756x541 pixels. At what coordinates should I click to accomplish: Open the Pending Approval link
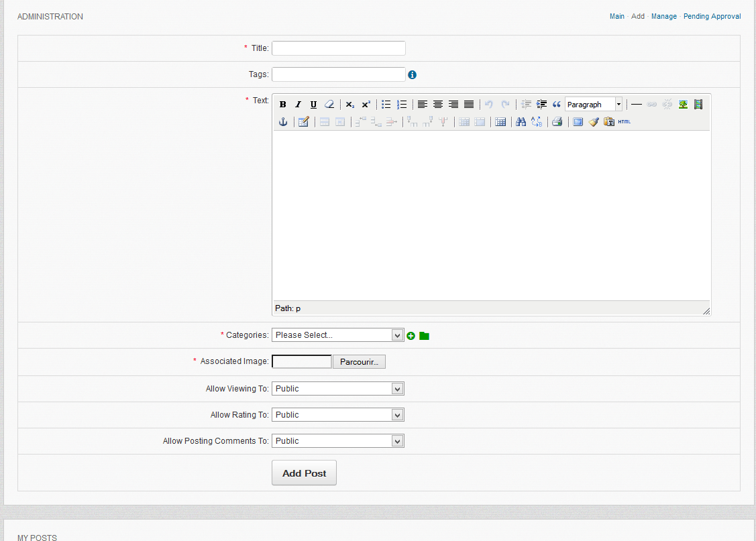pyautogui.click(x=712, y=17)
